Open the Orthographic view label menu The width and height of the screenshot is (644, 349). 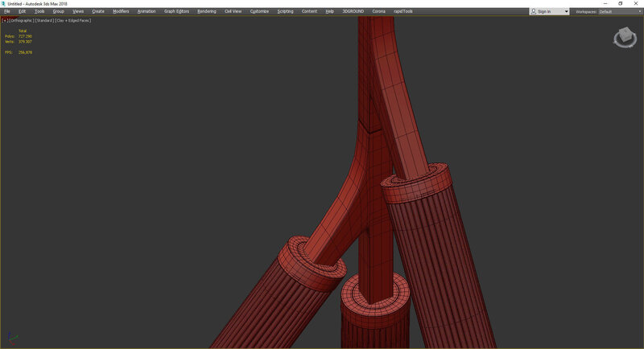(21, 20)
